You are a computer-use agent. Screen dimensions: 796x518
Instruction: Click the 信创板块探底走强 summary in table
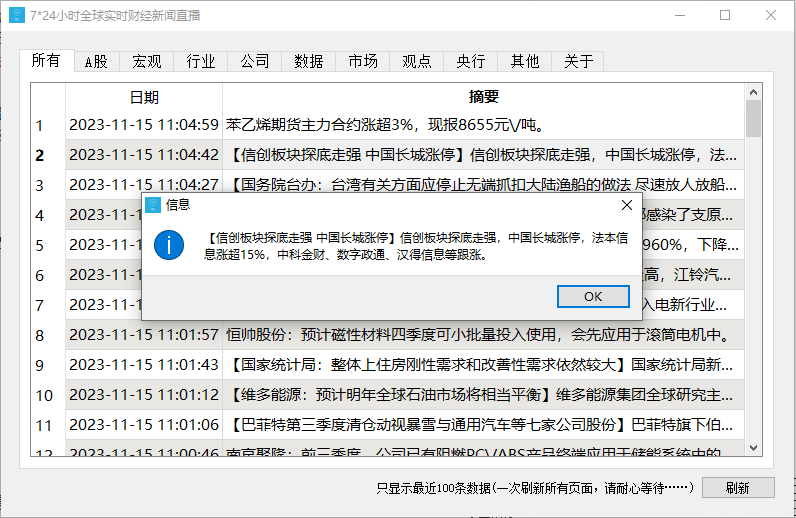tap(483, 155)
